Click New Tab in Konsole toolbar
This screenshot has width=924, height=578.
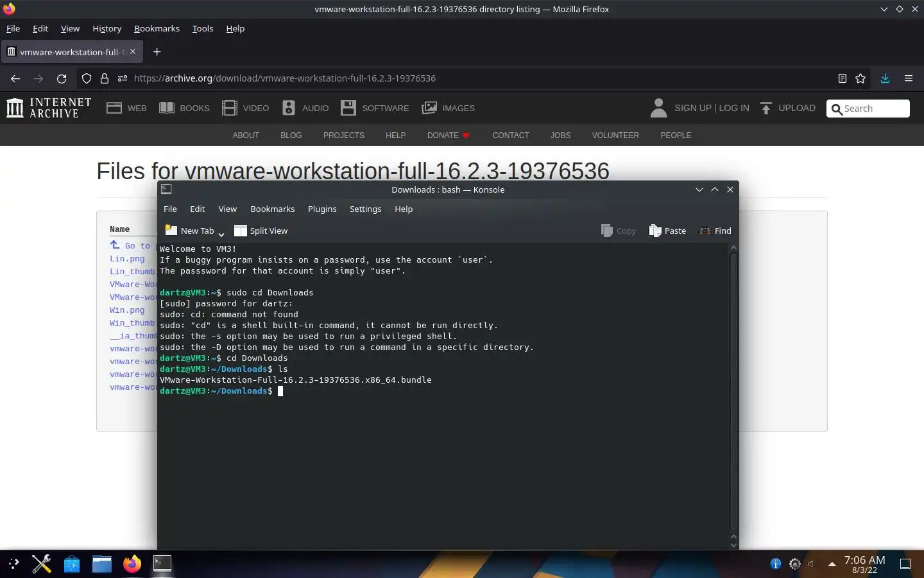point(189,231)
